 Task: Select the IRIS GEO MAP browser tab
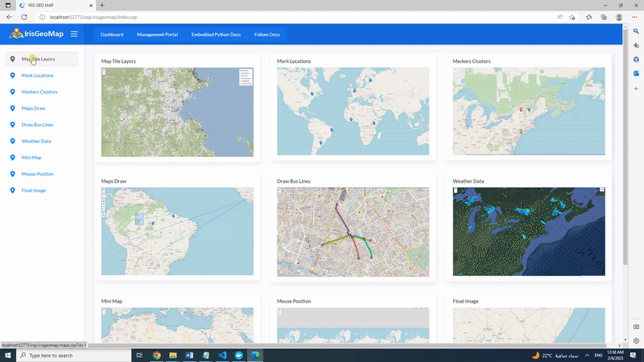coord(56,6)
